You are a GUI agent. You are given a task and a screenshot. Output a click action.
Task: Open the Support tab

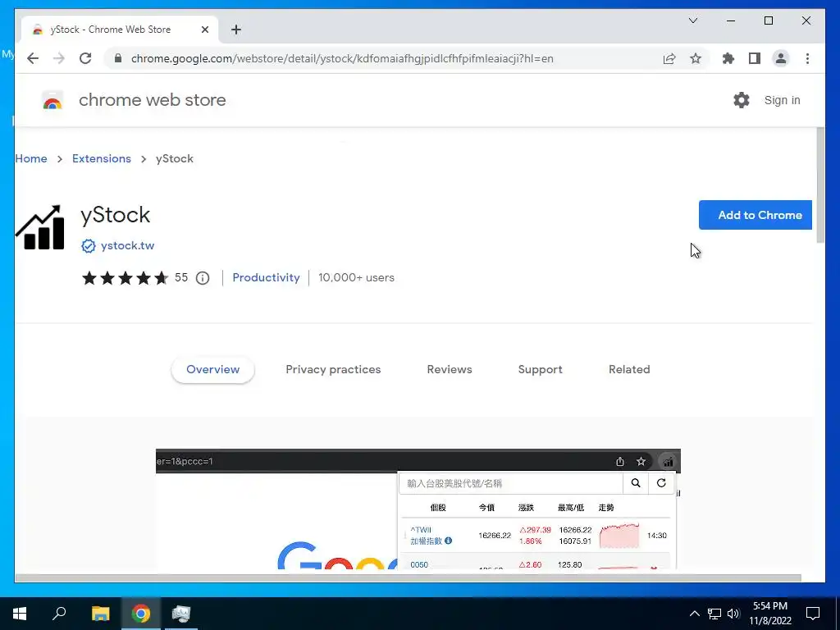[x=540, y=370]
